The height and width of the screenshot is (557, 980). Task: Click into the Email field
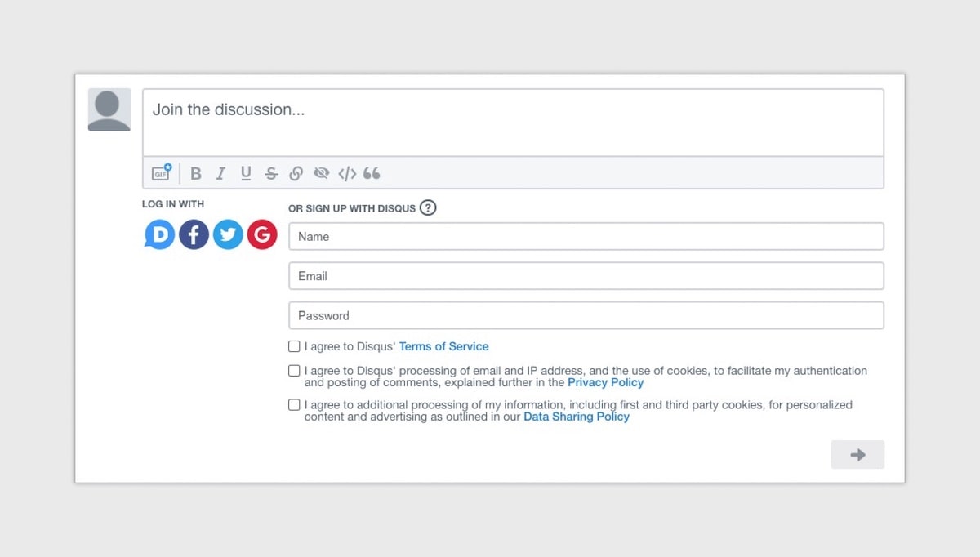pos(586,276)
